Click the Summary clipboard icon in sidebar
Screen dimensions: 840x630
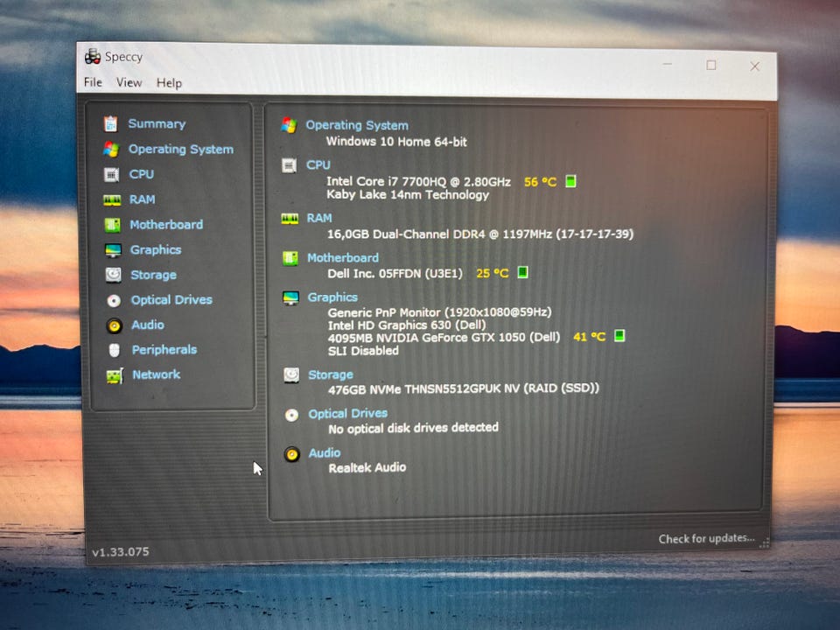tap(111, 123)
